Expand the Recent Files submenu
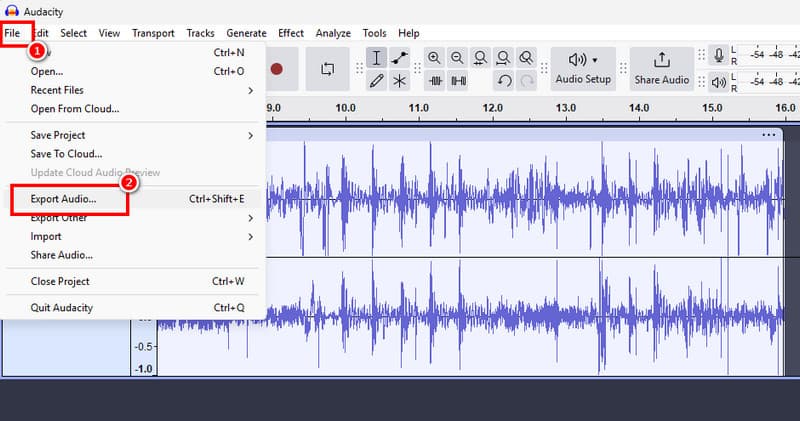This screenshot has width=800, height=421. 133,90
